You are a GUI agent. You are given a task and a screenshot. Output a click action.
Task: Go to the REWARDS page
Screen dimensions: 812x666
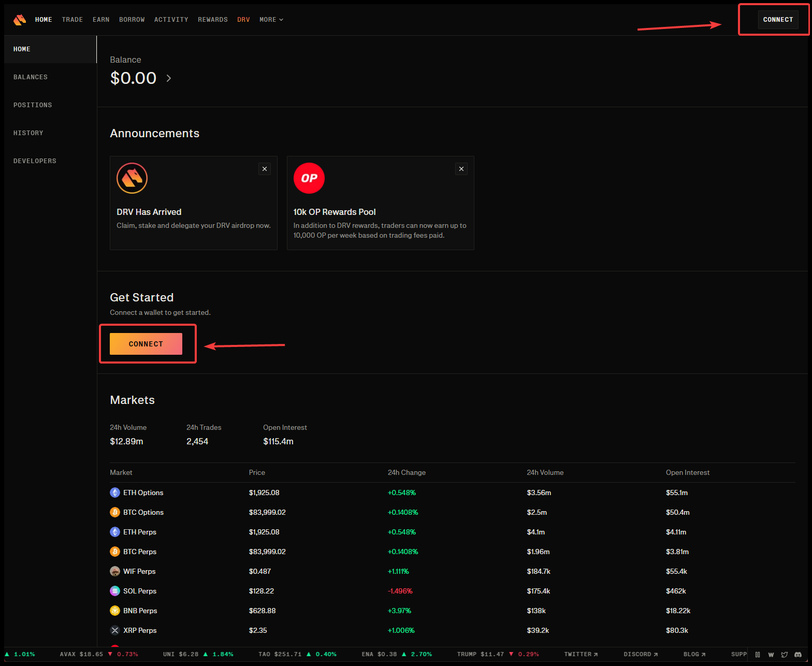213,20
